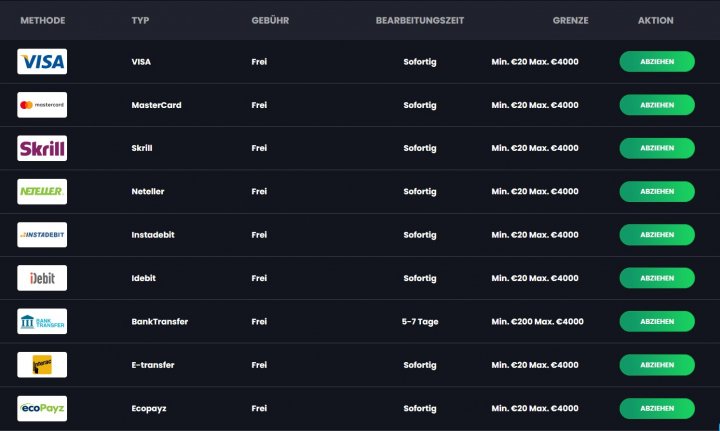Select the Skrill payment logo
The height and width of the screenshot is (431, 720).
point(42,148)
